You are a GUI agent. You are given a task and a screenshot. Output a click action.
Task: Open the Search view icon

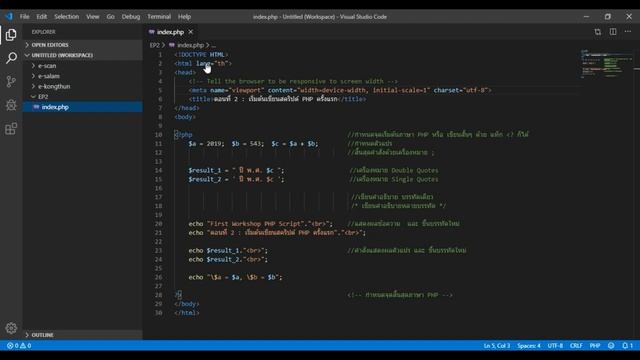click(11, 58)
